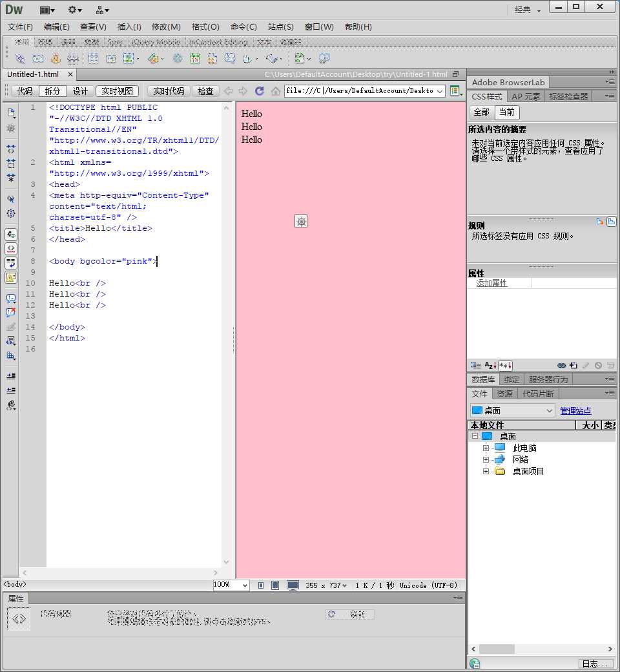Indent code icon in code toolbar

pyautogui.click(x=11, y=376)
